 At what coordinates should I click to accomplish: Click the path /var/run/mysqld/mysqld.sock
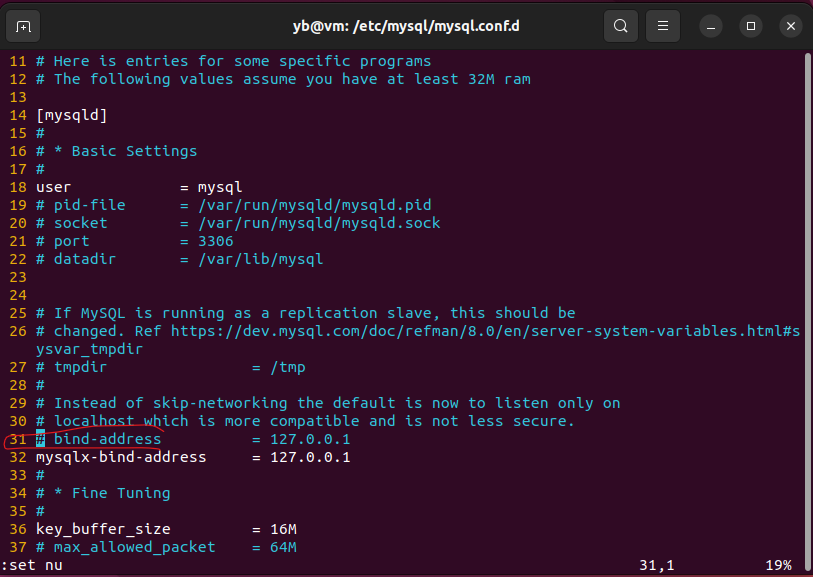click(x=319, y=223)
